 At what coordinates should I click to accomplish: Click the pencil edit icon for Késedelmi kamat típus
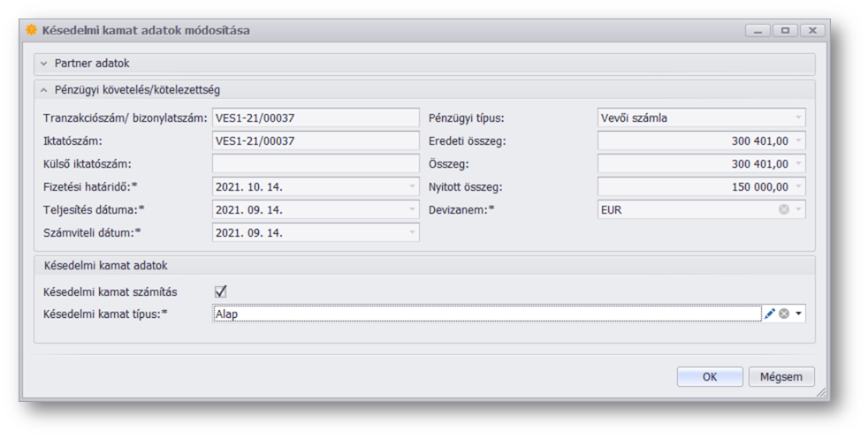pos(769,314)
